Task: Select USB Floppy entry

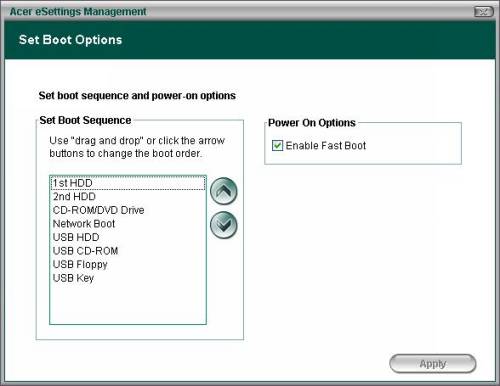Action: (x=128, y=264)
